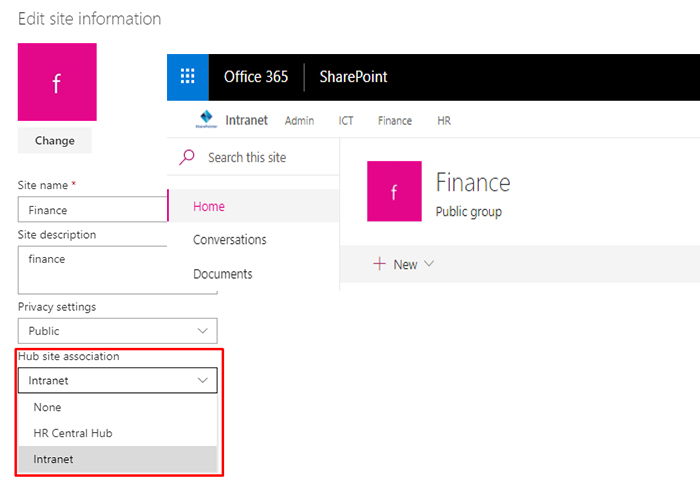
Task: Open ICT in hub navigation
Action: coord(346,121)
